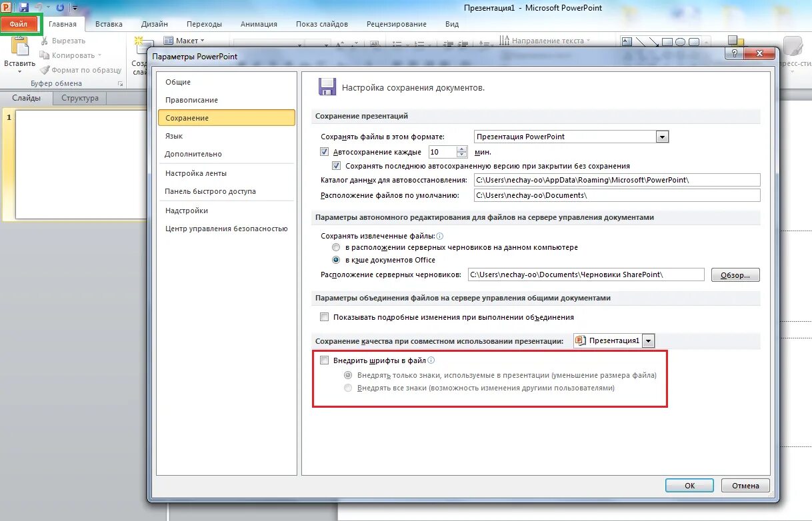Open the Направление текста dropdown
This screenshot has width=812, height=521.
(x=589, y=41)
